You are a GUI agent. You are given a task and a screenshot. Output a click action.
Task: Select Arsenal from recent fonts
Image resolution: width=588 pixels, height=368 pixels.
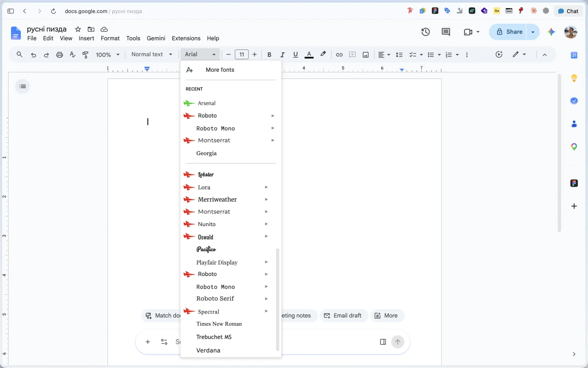click(x=231, y=103)
